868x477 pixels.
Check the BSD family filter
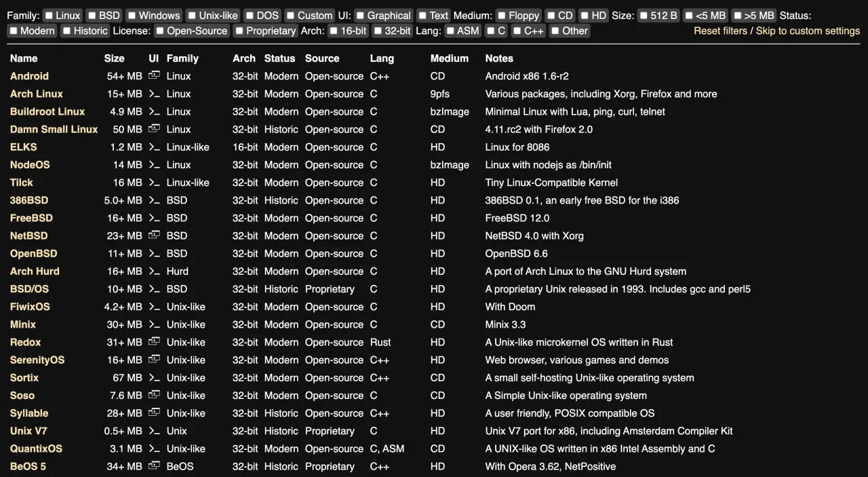(92, 15)
